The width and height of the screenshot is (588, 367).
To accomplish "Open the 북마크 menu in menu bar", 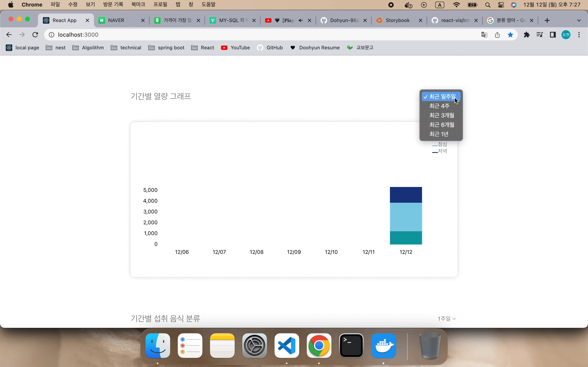I will (x=138, y=5).
